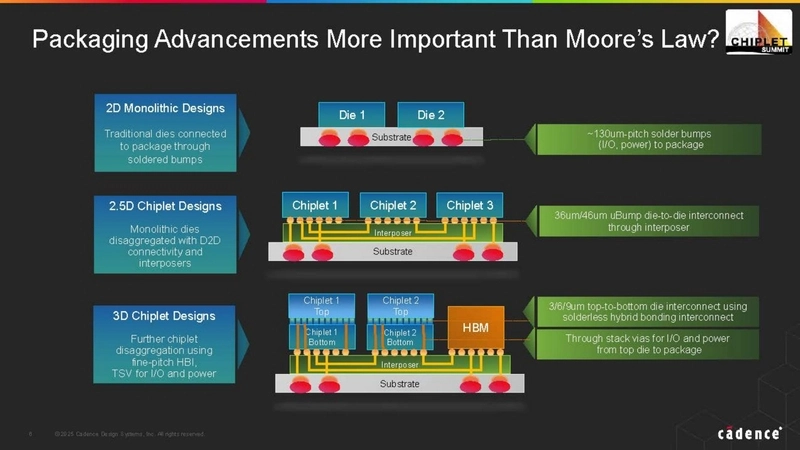800x450 pixels.
Task: Click the Chiplet 2 Bottom block
Action: tap(399, 336)
